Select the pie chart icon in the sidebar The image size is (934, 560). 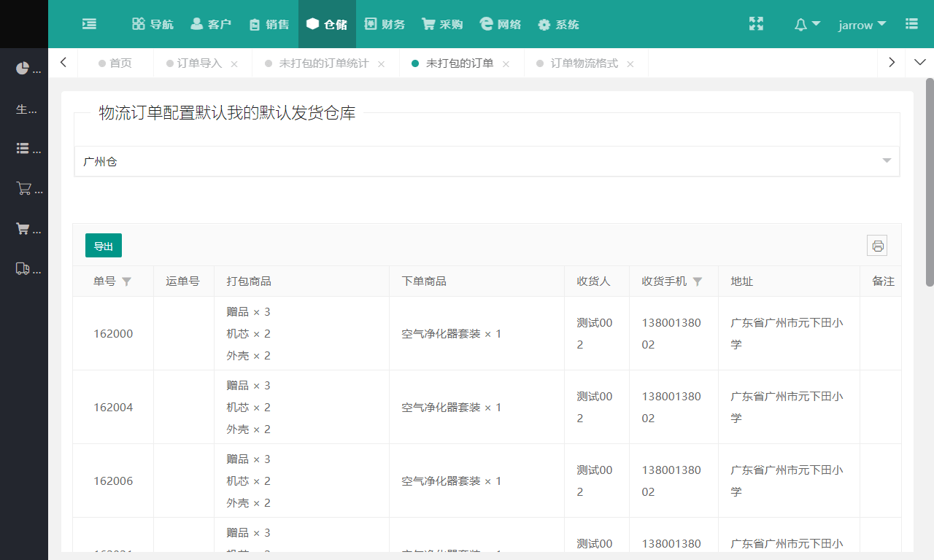(22, 68)
